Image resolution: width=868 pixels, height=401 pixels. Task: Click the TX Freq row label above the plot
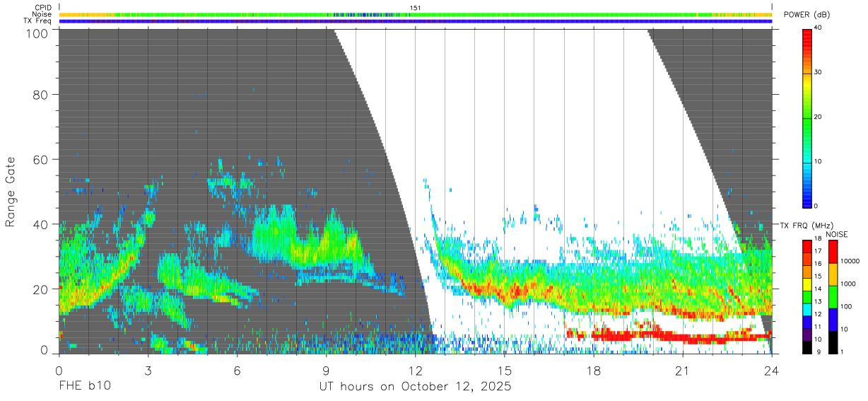38,21
